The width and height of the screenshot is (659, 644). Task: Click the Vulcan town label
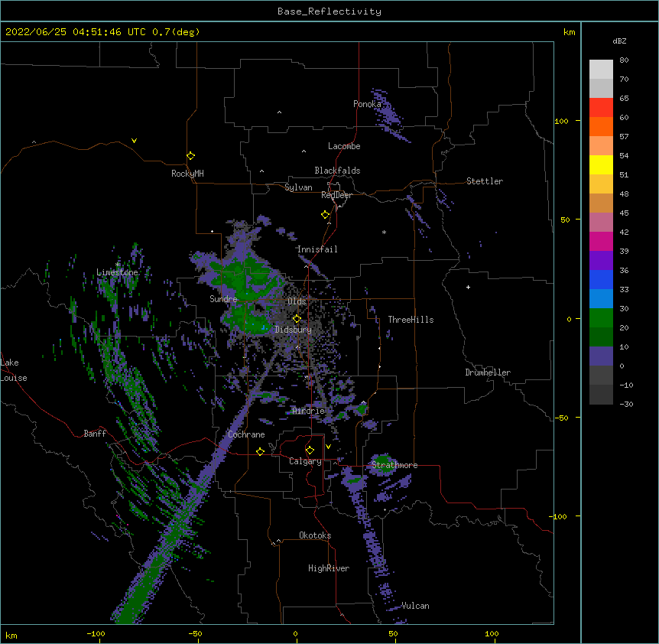415,606
